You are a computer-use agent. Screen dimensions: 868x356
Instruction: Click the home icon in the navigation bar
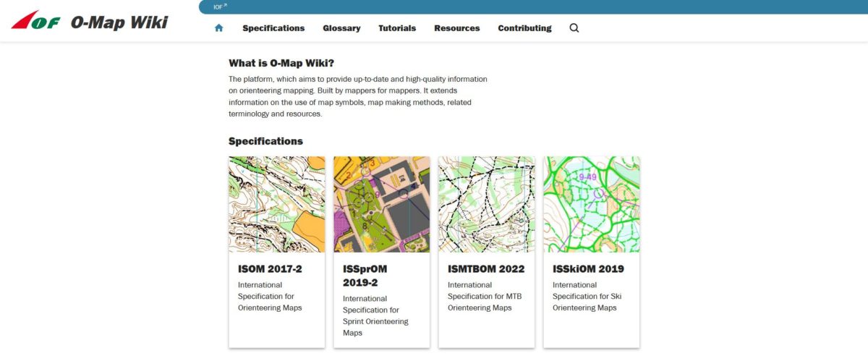(218, 28)
